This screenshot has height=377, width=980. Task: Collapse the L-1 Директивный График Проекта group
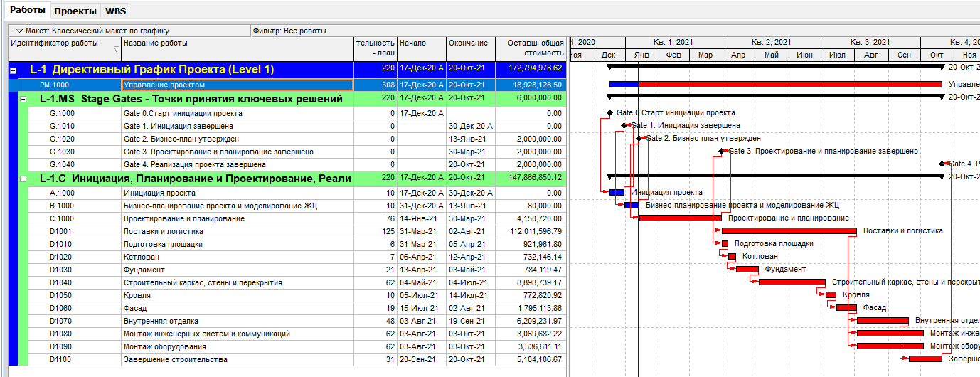(x=13, y=70)
